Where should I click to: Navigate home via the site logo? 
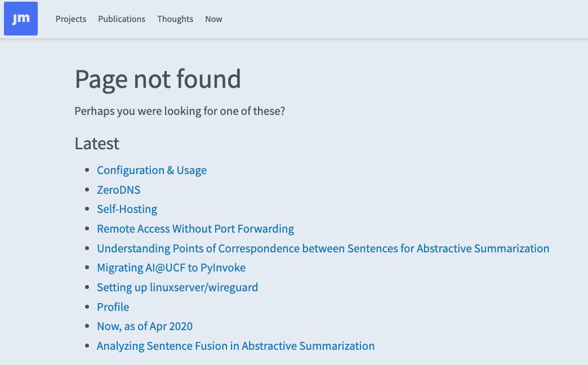(x=20, y=18)
